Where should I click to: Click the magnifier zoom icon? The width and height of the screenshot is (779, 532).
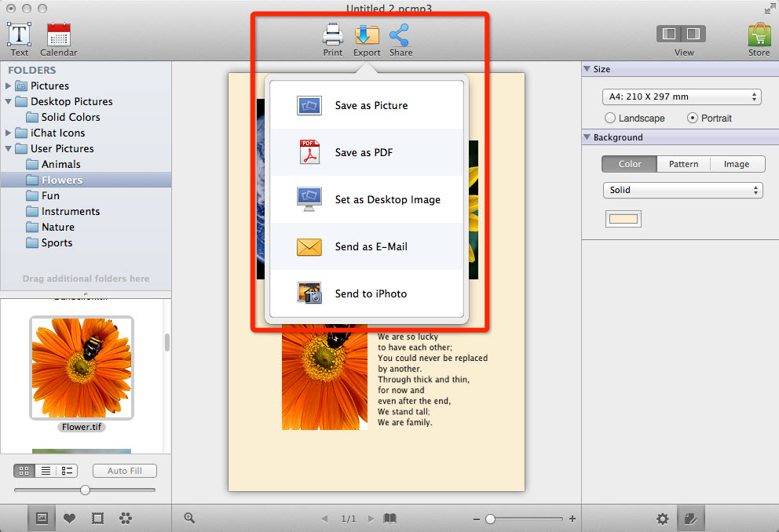(189, 518)
